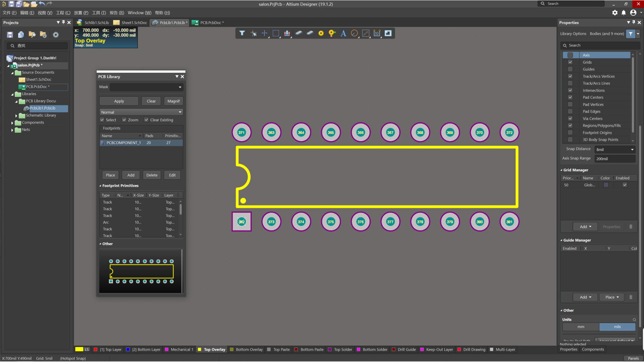Screen dimensions: 644x362
Task: Pick the place dimension tool
Action: pos(377,33)
